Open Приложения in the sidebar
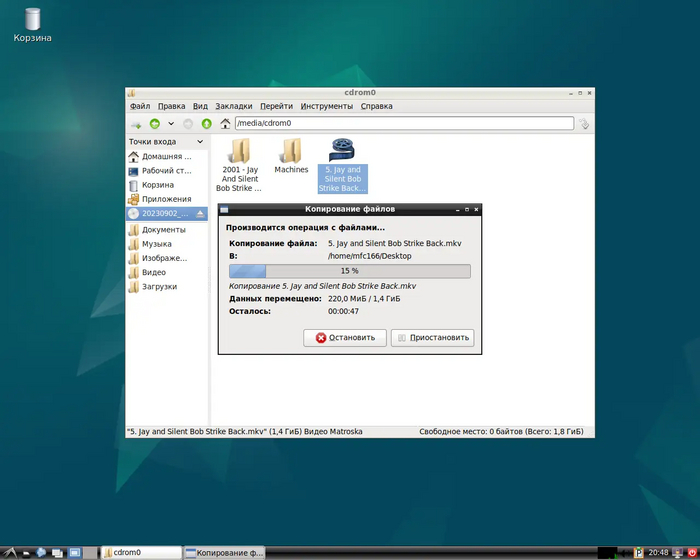 pos(167,199)
